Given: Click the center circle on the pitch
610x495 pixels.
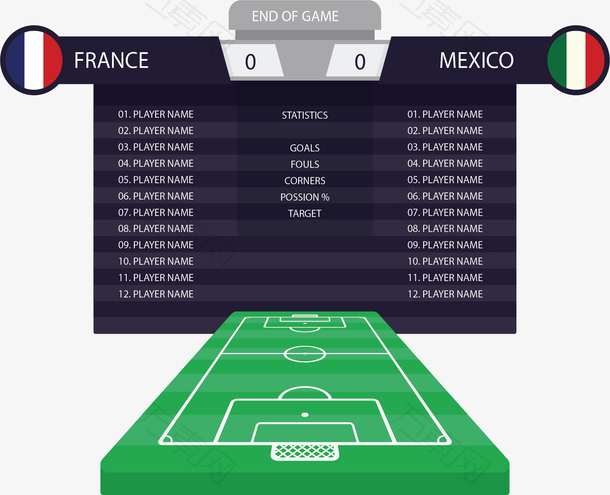Looking at the screenshot, I should (x=305, y=354).
